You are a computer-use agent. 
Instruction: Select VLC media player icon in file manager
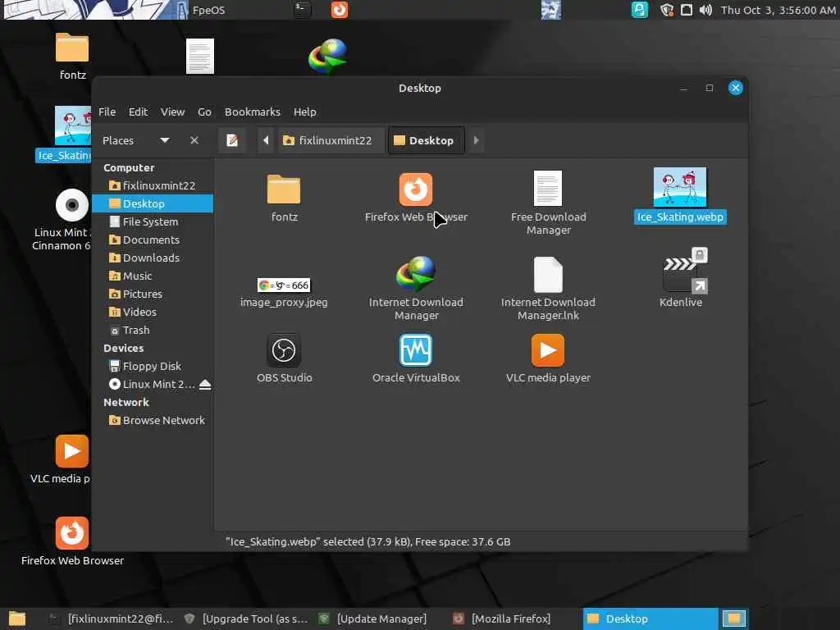tap(547, 350)
